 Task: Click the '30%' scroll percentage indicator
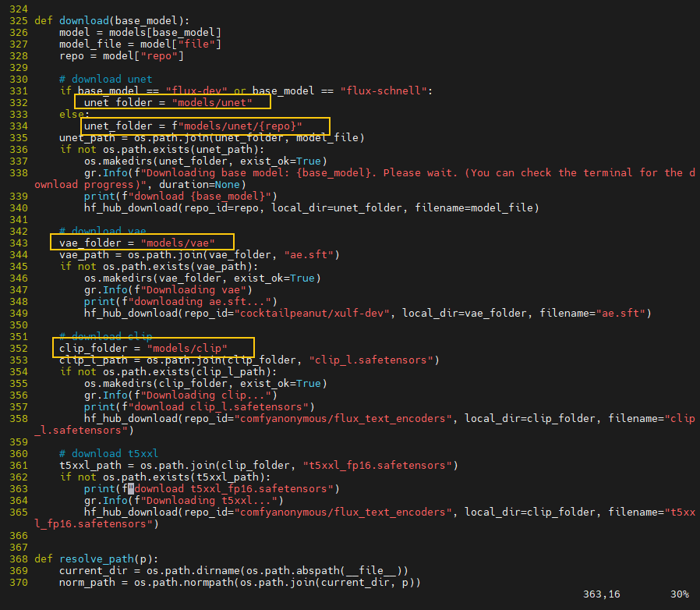click(680, 594)
